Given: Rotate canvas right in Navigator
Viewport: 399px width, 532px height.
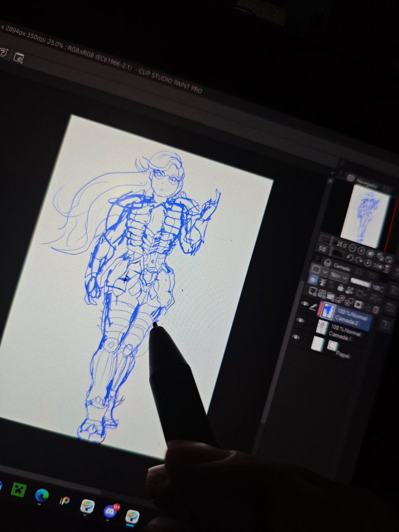Looking at the screenshot, I should click(359, 260).
